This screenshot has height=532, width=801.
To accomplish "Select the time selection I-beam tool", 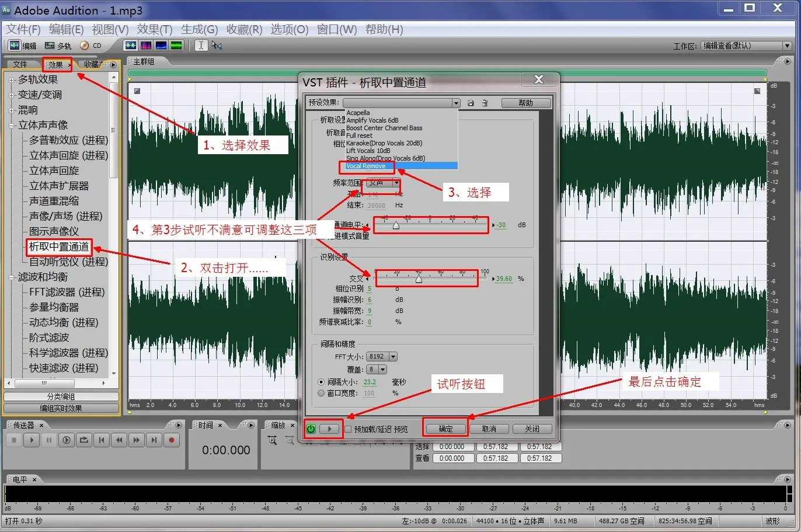I will pos(201,46).
